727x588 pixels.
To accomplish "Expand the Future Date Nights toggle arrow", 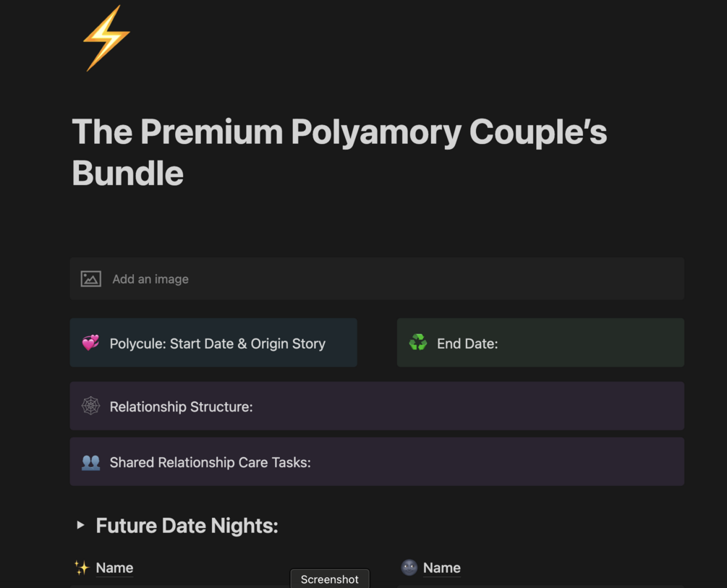I will pos(80,525).
